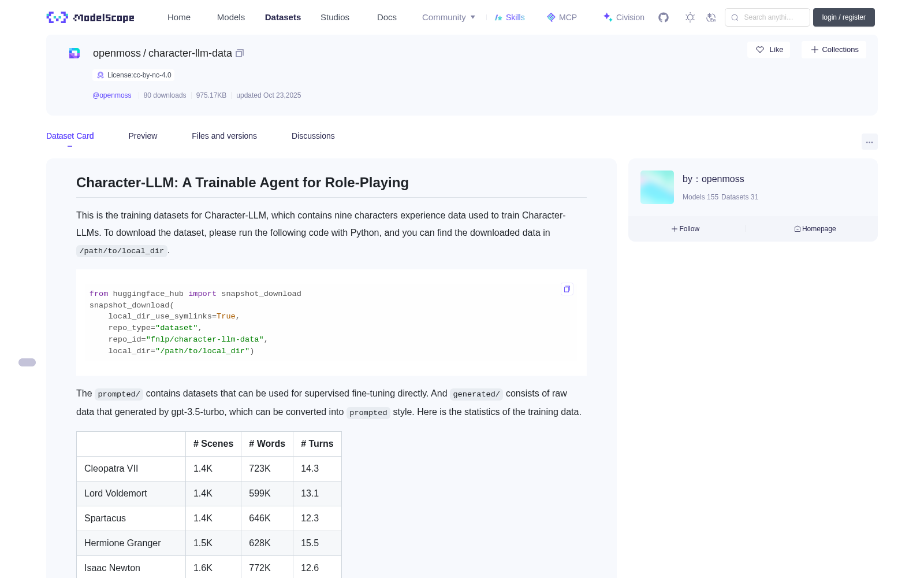Click the 'Isaac Newton' table cell
This screenshot has width=924, height=578.
[x=131, y=568]
